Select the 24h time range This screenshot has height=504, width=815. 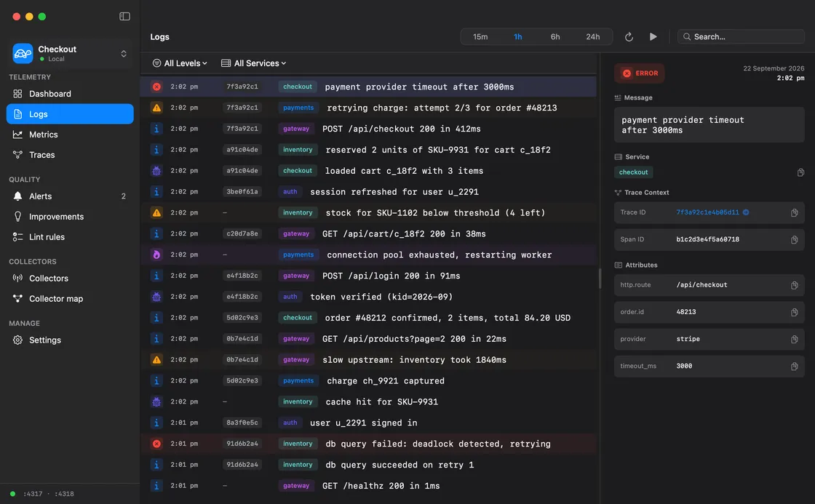coord(592,37)
